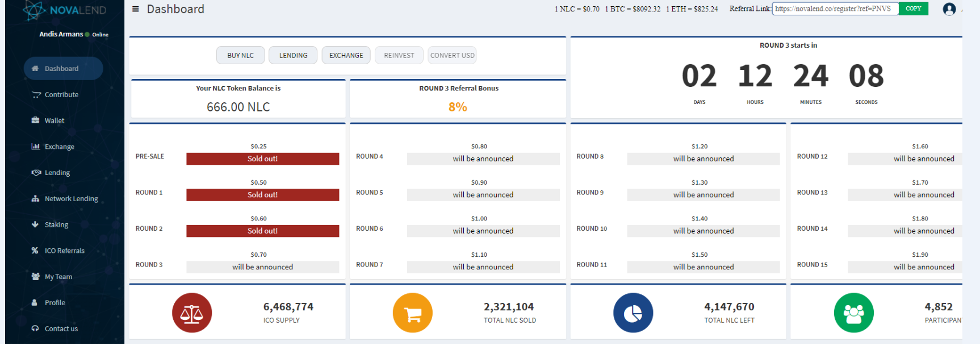Click the 666.00 NLC balance value

click(x=238, y=107)
